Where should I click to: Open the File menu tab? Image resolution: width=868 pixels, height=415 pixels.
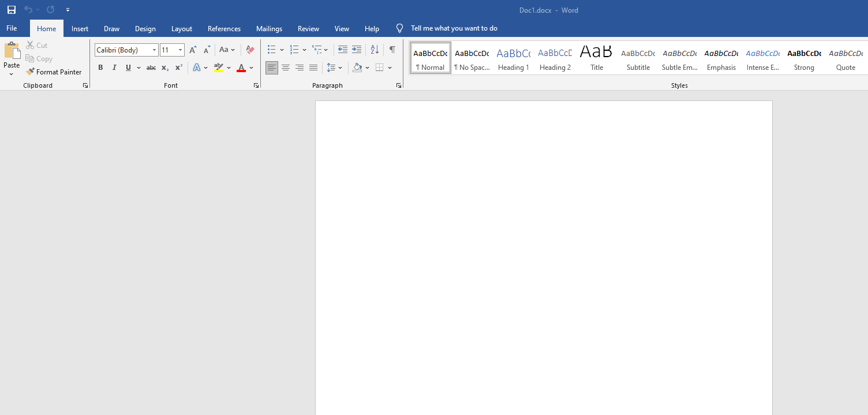[12, 28]
